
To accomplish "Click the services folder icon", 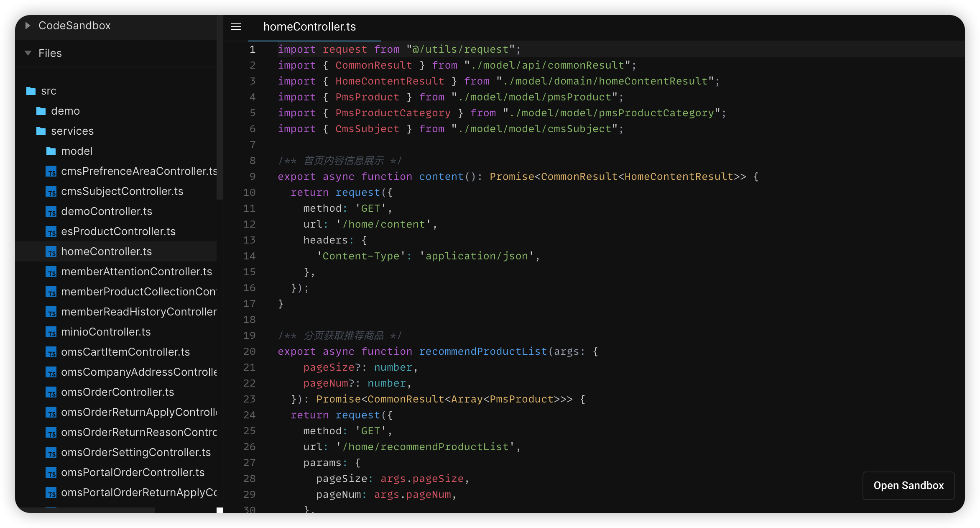I will click(40, 131).
